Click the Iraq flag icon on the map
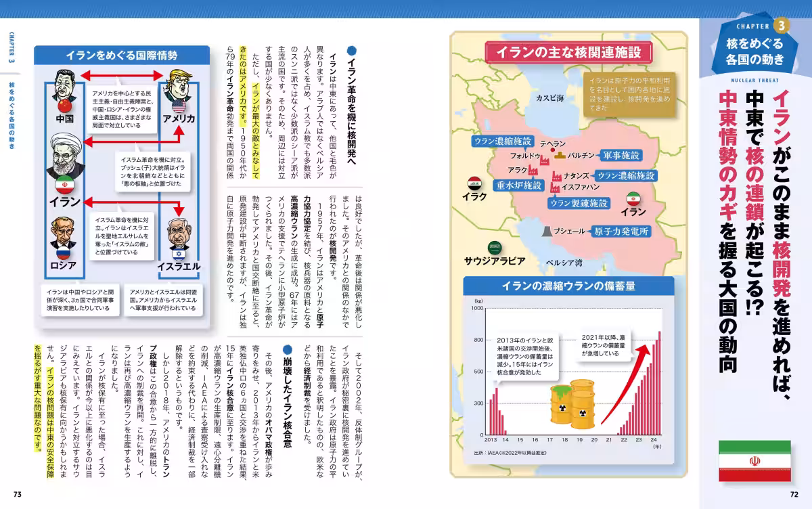This screenshot has width=812, height=509. click(x=475, y=181)
